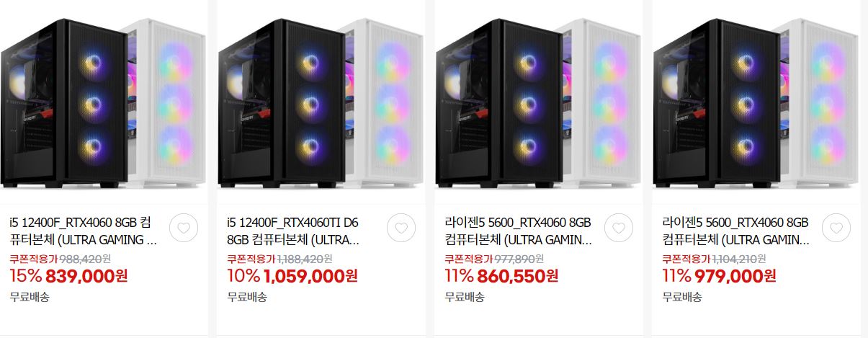Viewport: 868px width, 338px height.
Task: Click the crossed-out 988,420원 coupon price
Action: [84, 259]
